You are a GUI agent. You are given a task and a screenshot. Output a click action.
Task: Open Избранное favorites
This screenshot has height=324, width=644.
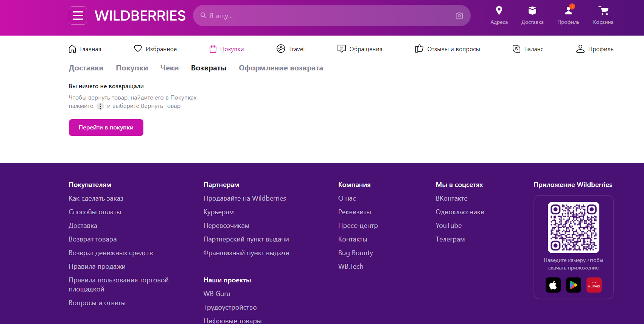155,49
